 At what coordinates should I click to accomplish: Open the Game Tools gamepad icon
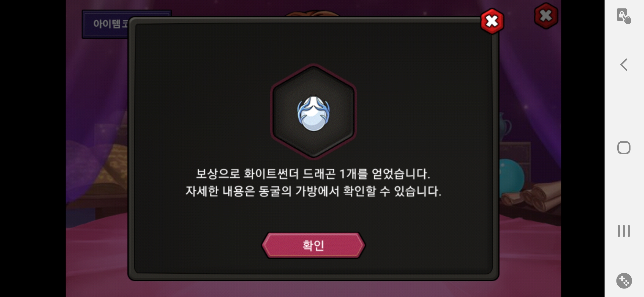coord(624,281)
